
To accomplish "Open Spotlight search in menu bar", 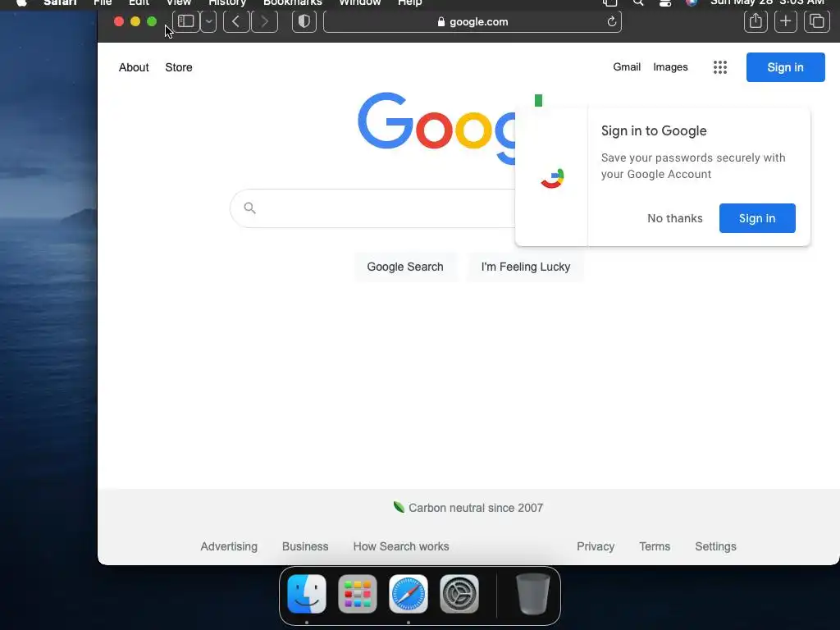I will (638, 2).
